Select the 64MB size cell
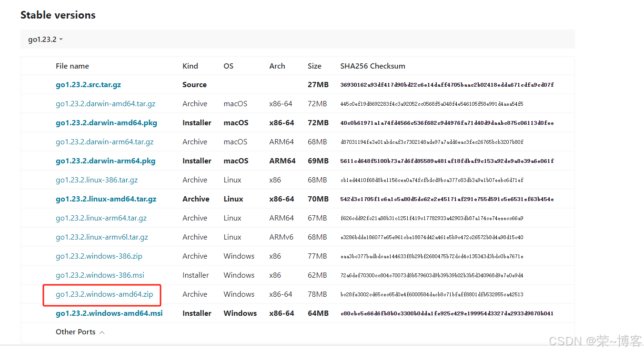The image size is (644, 352). [318, 313]
